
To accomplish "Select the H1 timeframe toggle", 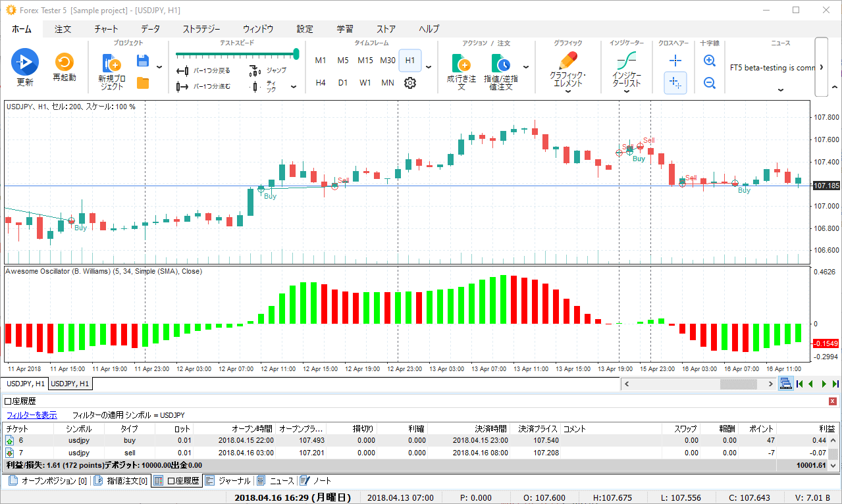I will click(x=410, y=61).
